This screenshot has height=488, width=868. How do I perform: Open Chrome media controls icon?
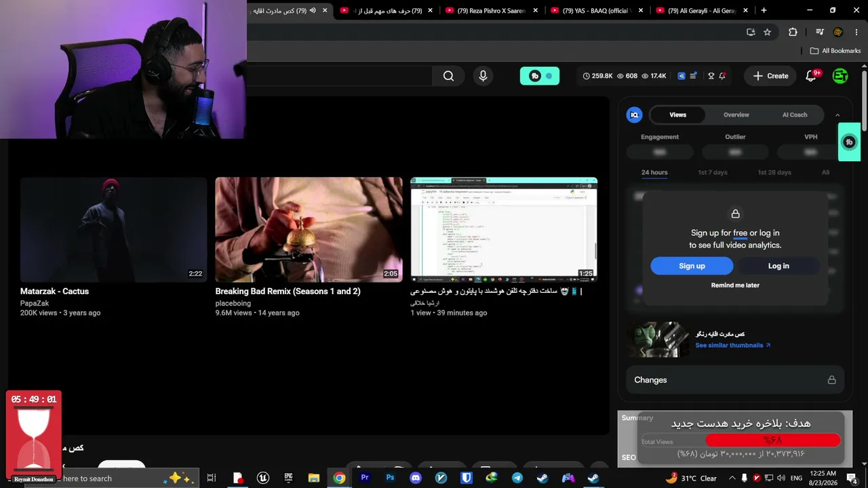[820, 32]
